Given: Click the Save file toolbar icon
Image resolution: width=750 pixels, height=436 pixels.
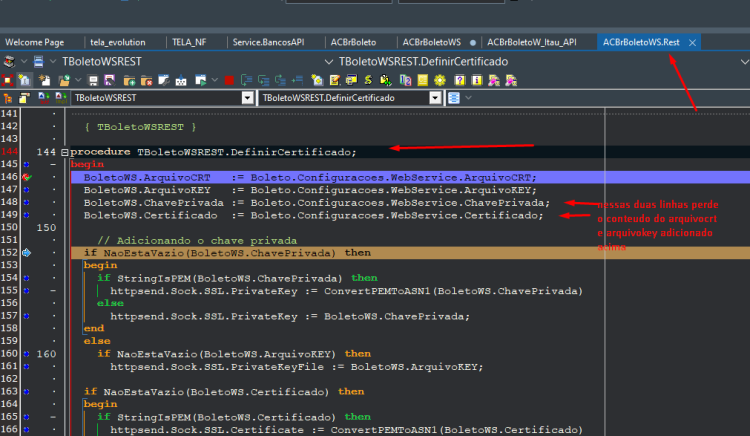Looking at the screenshot, I should tap(93, 80).
